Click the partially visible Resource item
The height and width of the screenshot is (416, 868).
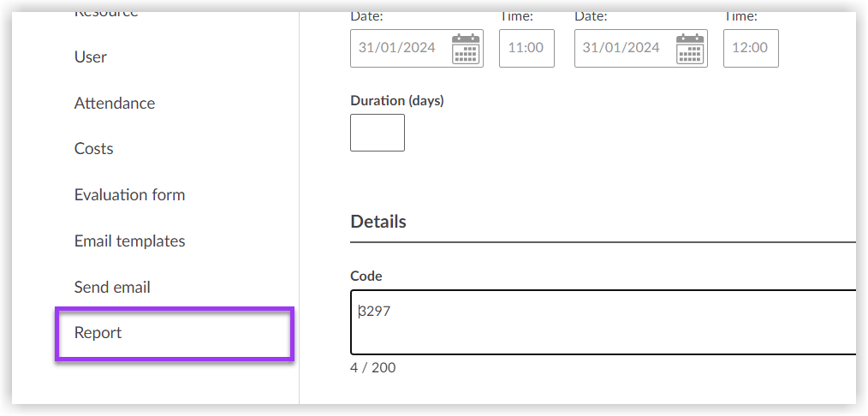click(x=106, y=12)
